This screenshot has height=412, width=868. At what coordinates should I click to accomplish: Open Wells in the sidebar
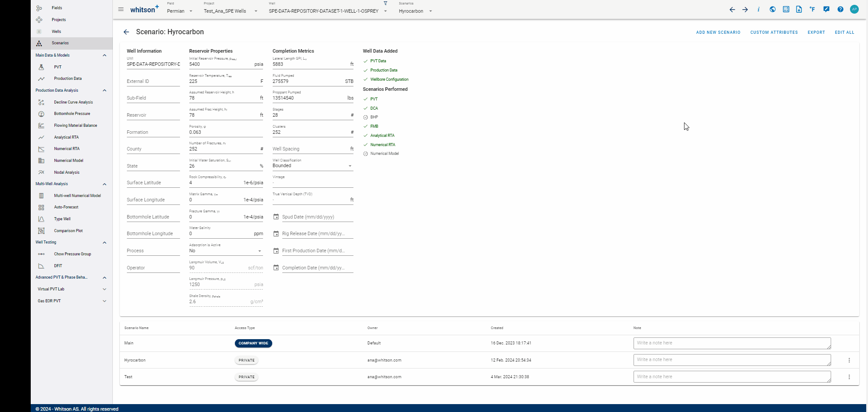[72, 32]
